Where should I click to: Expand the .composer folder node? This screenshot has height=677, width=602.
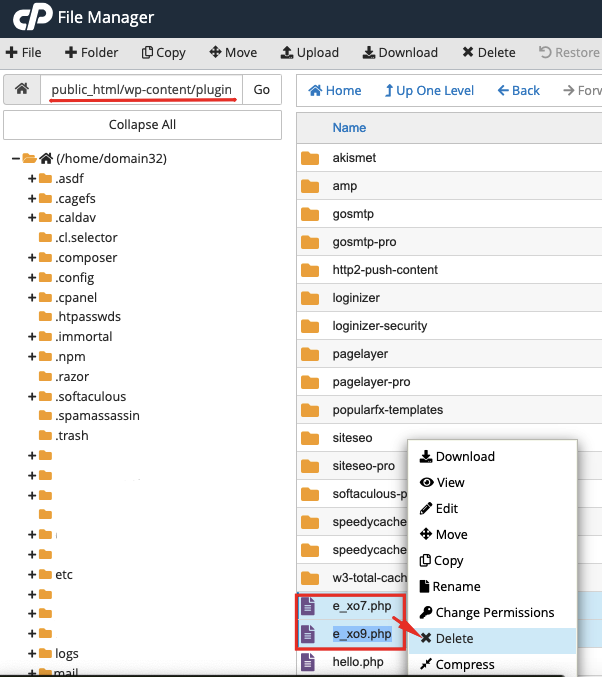tap(32, 257)
